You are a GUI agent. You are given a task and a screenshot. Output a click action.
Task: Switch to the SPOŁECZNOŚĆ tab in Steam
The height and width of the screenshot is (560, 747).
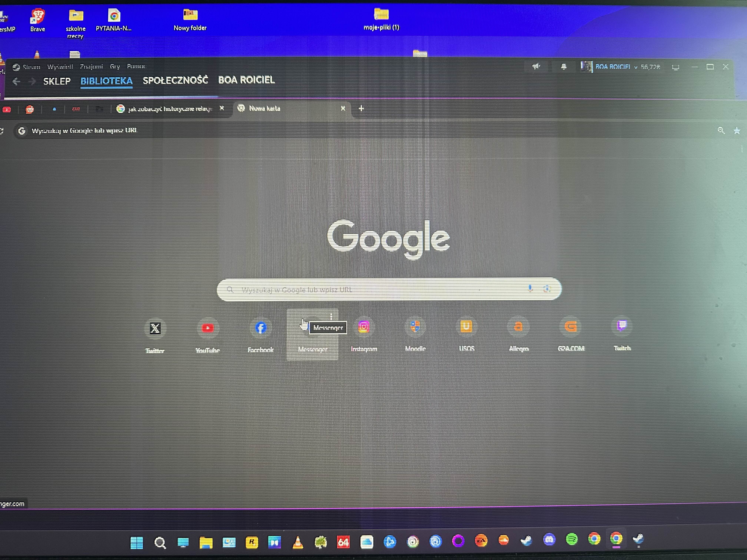[x=175, y=80]
